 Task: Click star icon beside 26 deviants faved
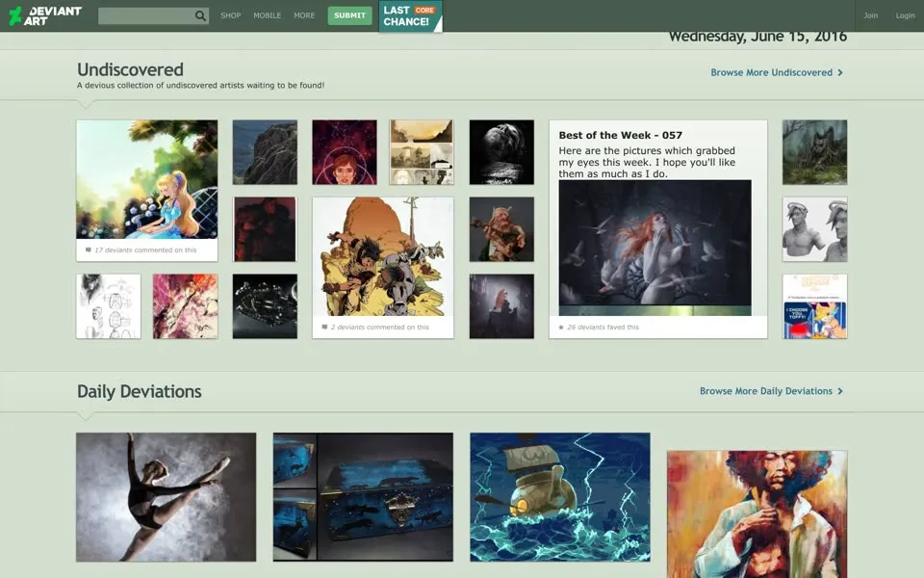point(561,328)
